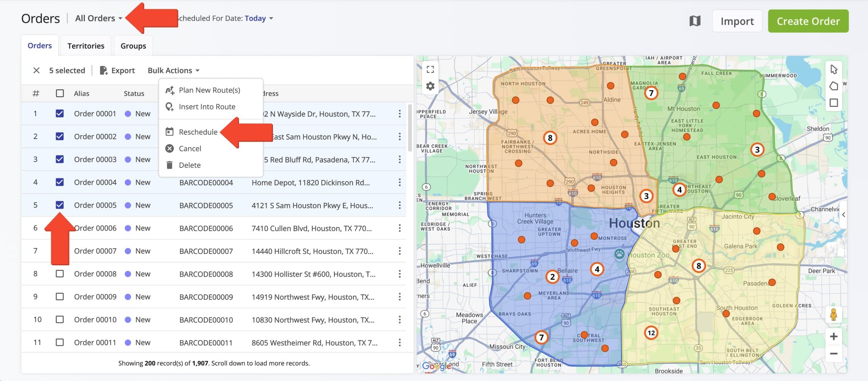Zoom out on the map
This screenshot has height=381, width=868.
pyautogui.click(x=834, y=353)
